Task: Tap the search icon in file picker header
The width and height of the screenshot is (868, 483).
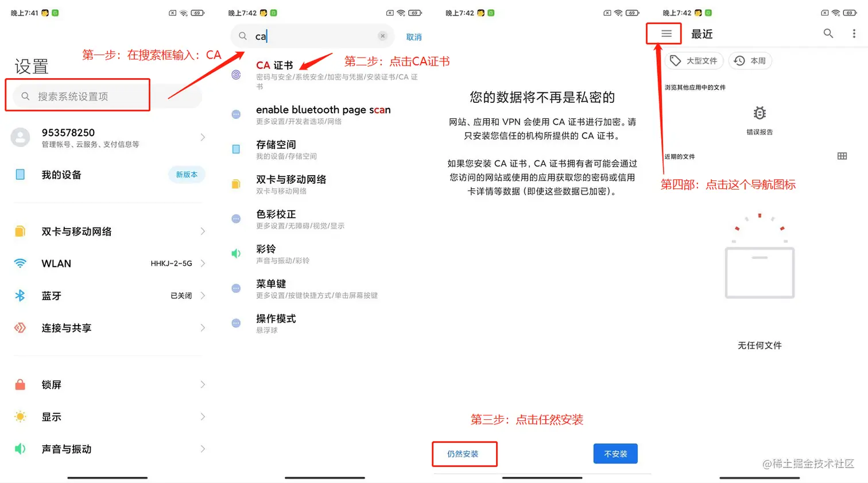Action: [828, 34]
